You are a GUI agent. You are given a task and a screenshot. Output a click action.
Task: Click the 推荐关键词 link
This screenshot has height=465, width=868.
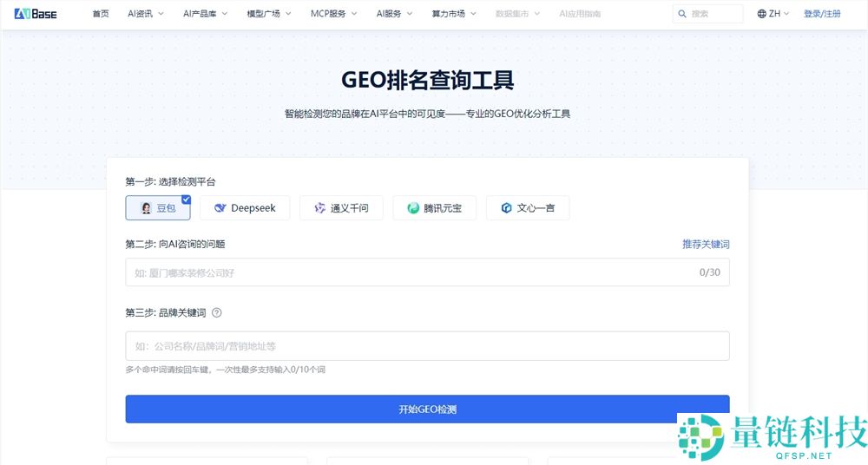(x=706, y=244)
